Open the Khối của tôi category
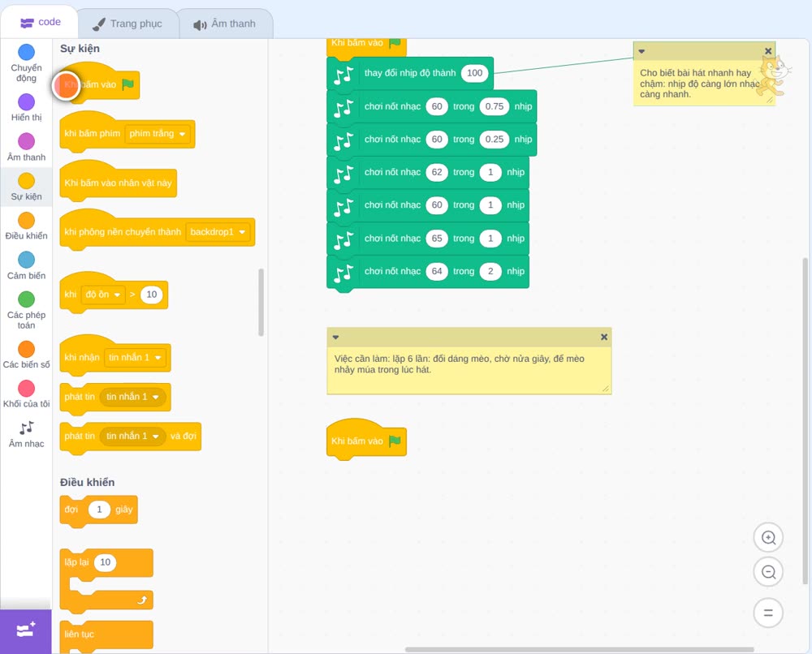The image size is (812, 654). coord(27,394)
